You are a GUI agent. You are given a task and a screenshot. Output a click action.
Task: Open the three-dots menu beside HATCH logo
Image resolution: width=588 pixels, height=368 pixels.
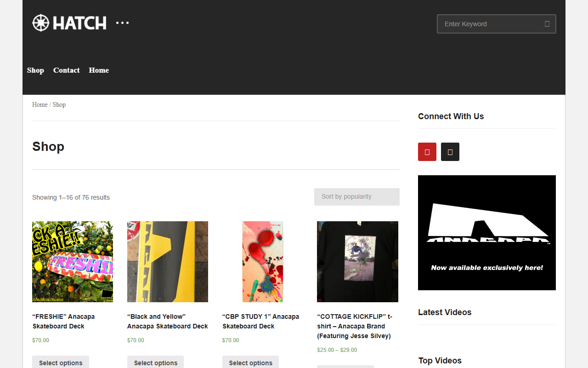pos(122,23)
